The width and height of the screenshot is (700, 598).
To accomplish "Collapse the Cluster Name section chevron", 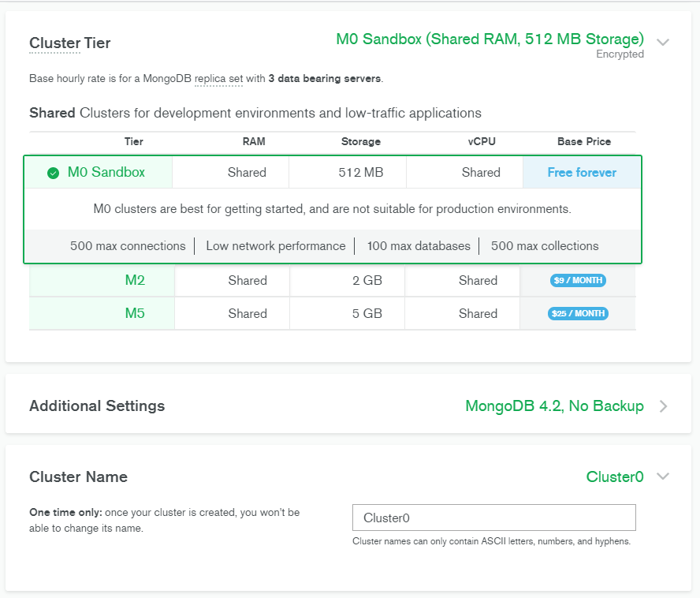I will coord(663,477).
